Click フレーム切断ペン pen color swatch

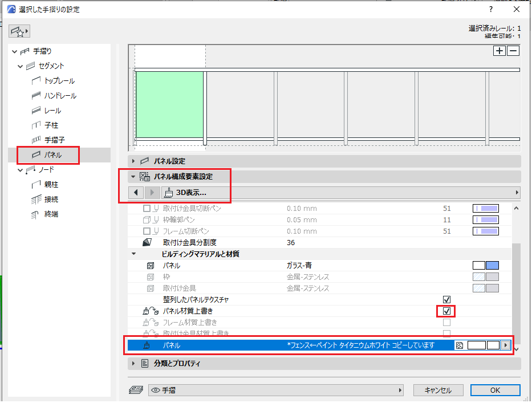point(485,231)
